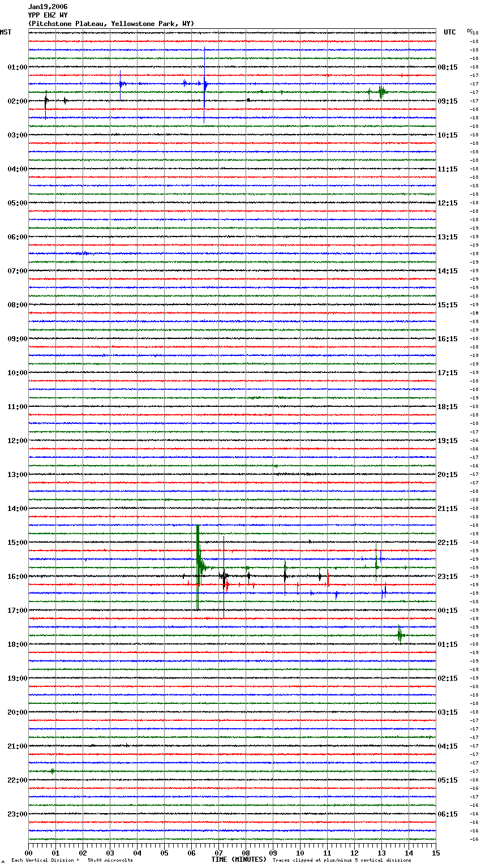Viewport: 481px width, 868px height.
Task: Click the 07:00 MST time label
Action: tap(18, 271)
